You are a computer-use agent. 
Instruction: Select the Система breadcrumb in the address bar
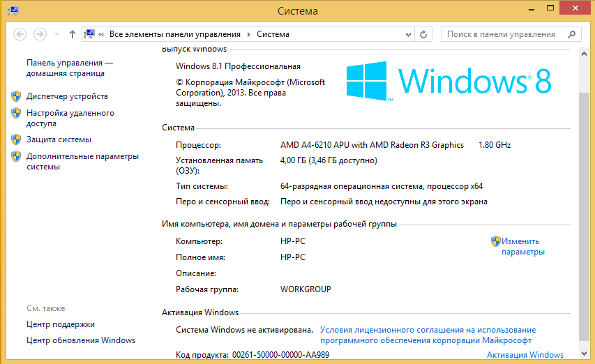[273, 34]
